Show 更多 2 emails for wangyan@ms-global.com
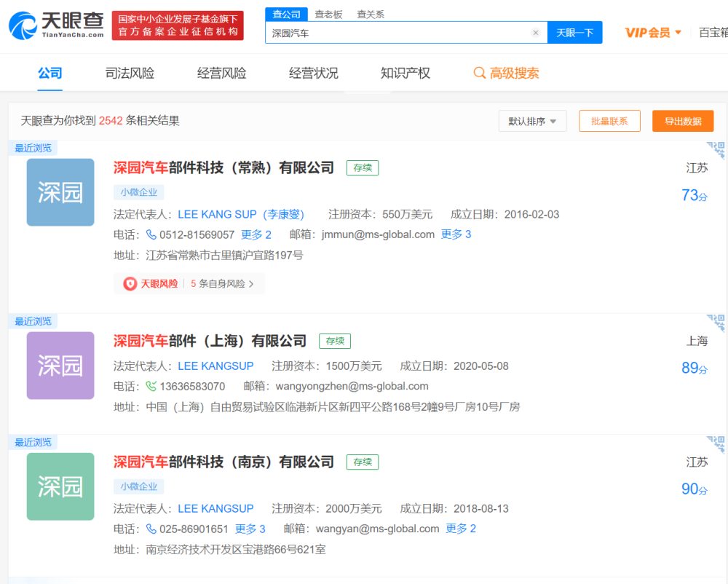Viewport: 728px width, 584px height. 461,529
